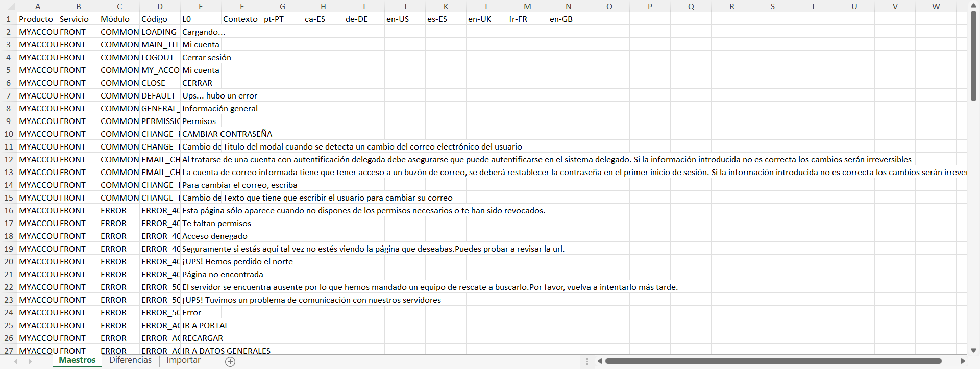
Task: Select the cell 'IR A PORTAL'
Action: click(201, 325)
